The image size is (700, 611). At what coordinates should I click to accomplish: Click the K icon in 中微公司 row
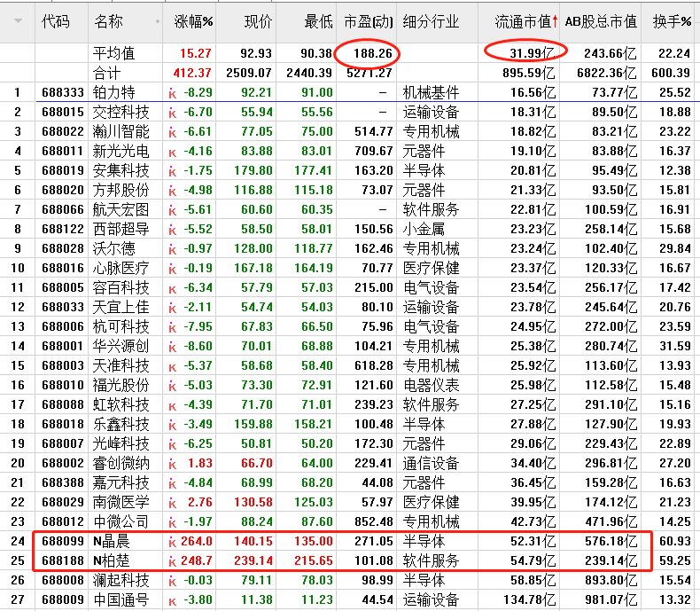point(172,523)
